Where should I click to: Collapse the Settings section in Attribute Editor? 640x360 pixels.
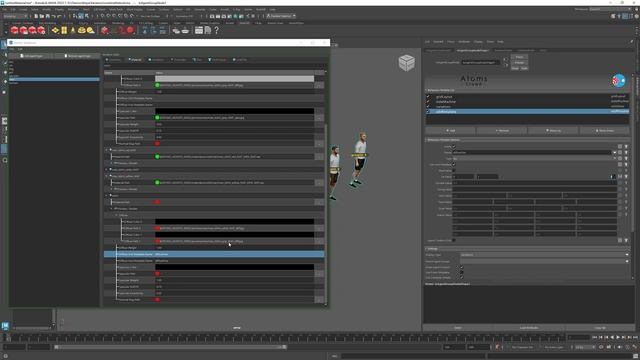click(x=426, y=249)
